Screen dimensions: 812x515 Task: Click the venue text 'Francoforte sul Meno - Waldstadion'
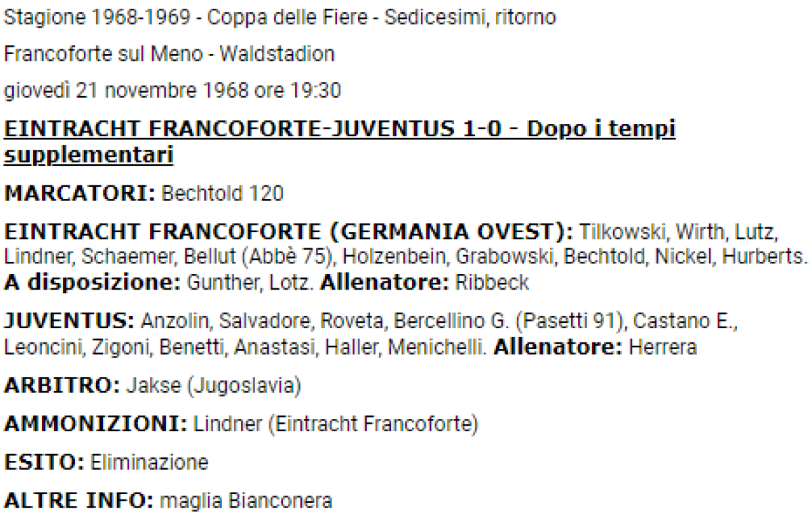click(169, 53)
